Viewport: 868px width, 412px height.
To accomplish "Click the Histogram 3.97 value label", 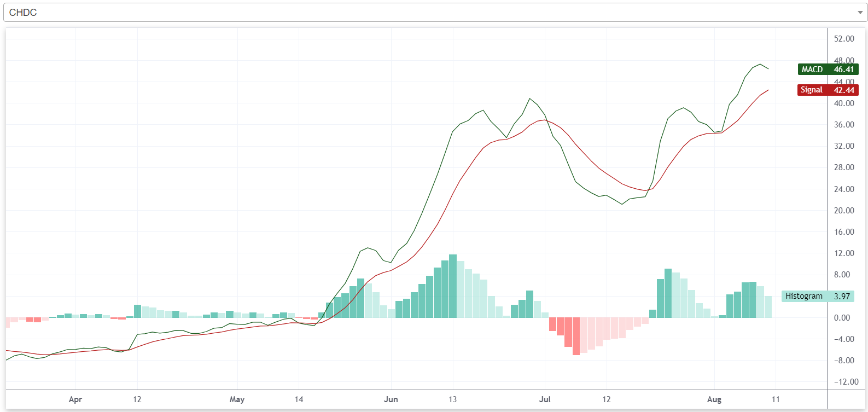I will pyautogui.click(x=817, y=296).
